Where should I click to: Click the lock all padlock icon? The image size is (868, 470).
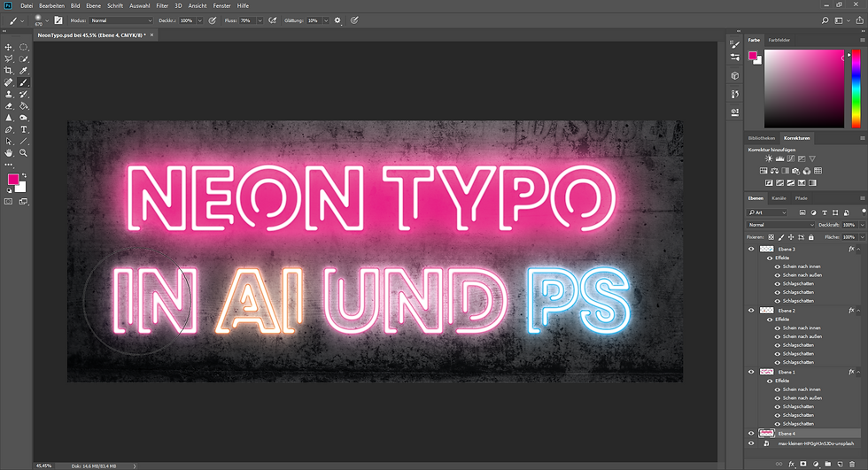click(x=811, y=237)
